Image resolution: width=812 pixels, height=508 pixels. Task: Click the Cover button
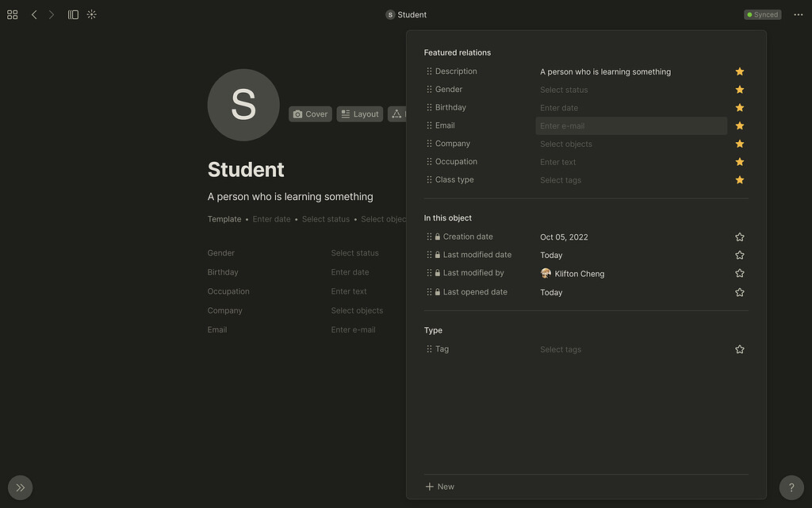pos(310,114)
